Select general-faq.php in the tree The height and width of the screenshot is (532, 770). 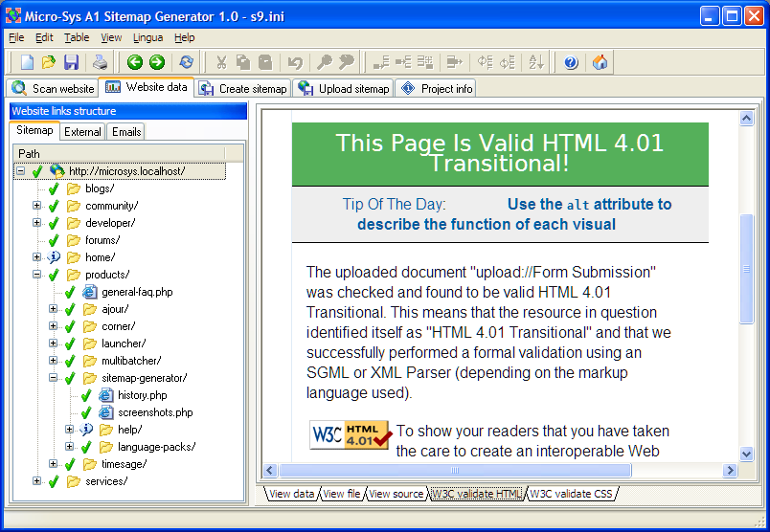point(137,292)
